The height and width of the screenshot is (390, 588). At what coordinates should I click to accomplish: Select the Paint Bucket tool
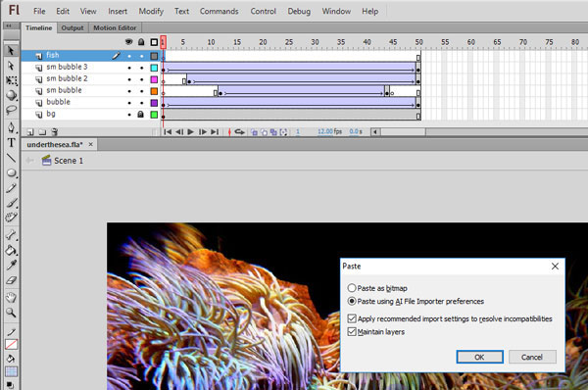click(x=11, y=250)
